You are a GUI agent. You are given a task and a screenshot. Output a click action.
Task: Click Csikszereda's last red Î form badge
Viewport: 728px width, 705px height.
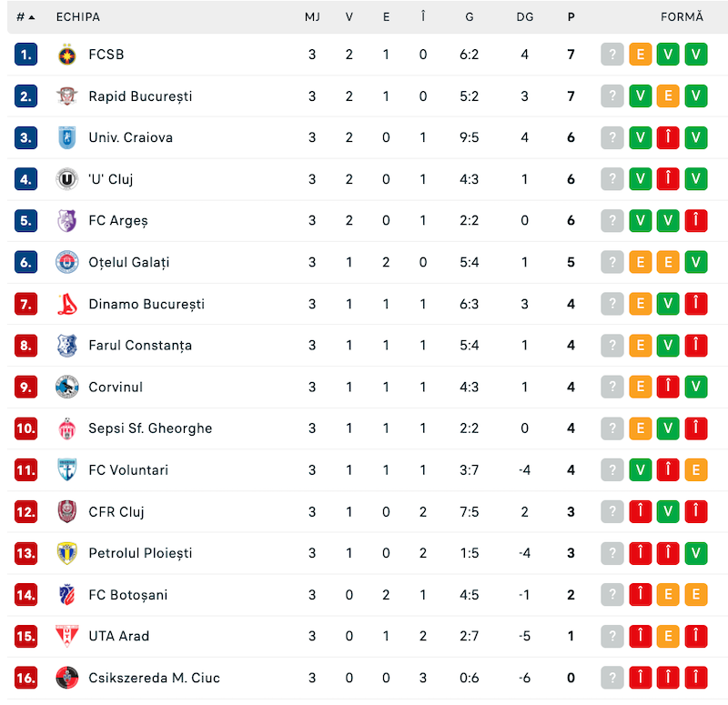coord(696,678)
